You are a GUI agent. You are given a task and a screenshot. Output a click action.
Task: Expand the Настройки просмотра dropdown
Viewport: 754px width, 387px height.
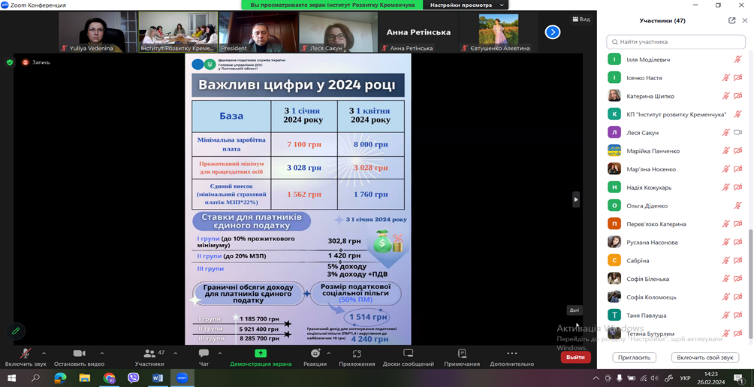(466, 5)
